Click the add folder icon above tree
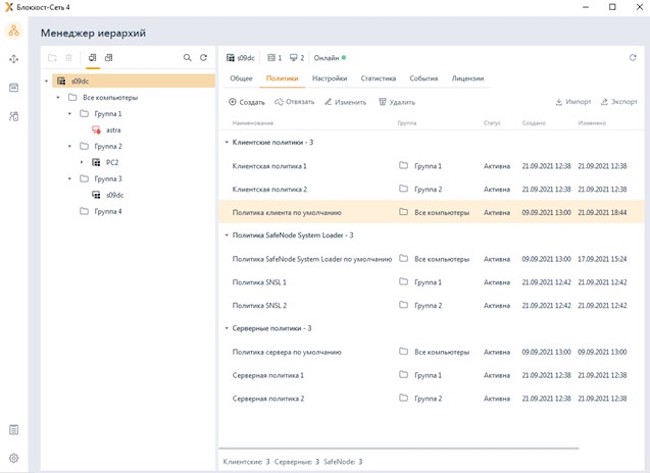Image resolution: width=650 pixels, height=473 pixels. click(x=52, y=58)
